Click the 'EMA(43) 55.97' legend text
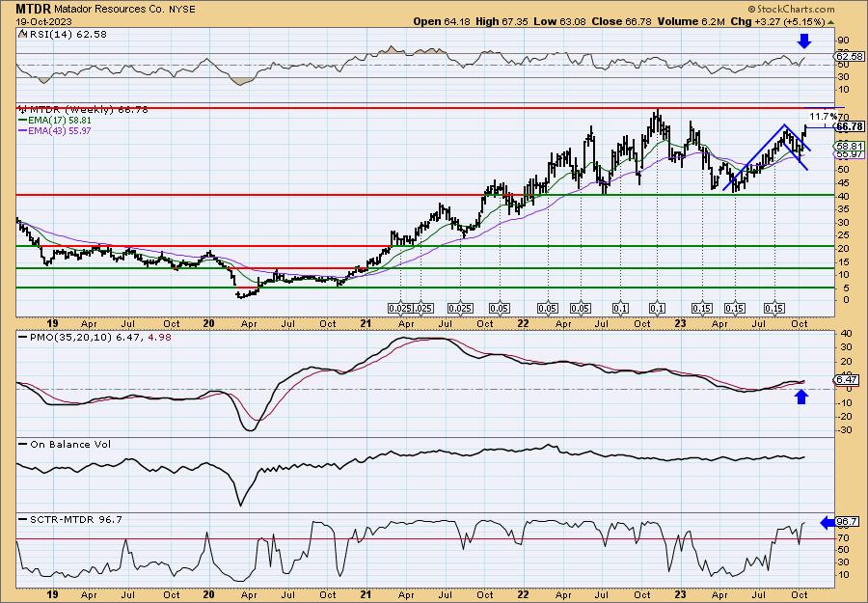 coord(61,130)
